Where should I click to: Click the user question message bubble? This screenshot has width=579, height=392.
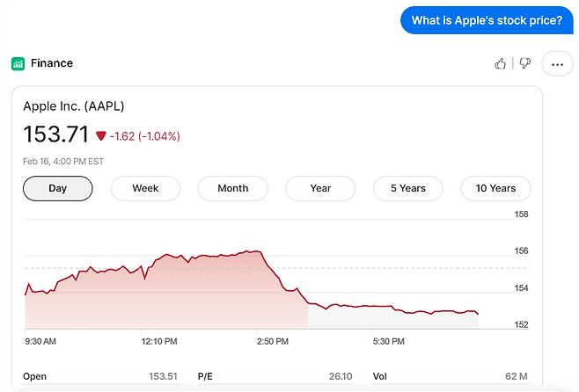(x=486, y=20)
